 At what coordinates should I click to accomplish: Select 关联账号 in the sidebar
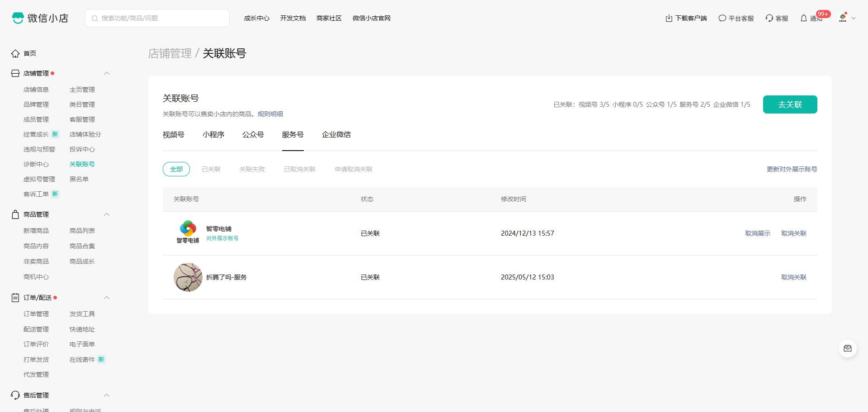click(82, 164)
